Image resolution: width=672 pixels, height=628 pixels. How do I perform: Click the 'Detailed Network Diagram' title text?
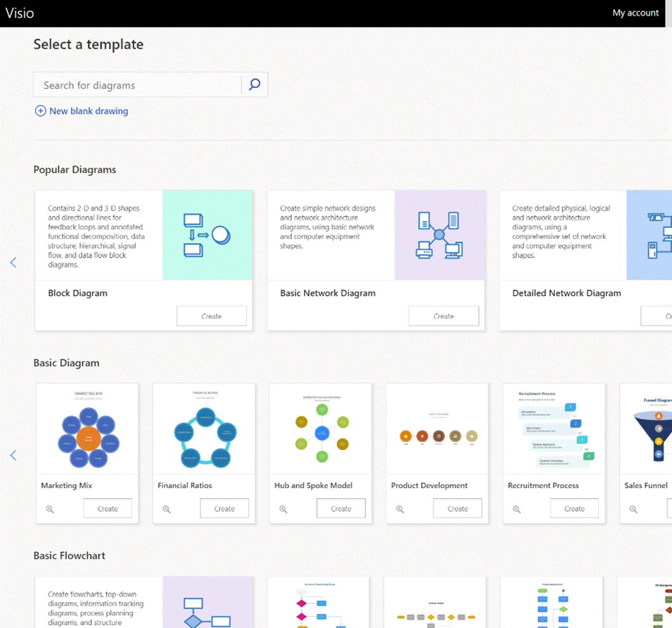[x=567, y=293]
